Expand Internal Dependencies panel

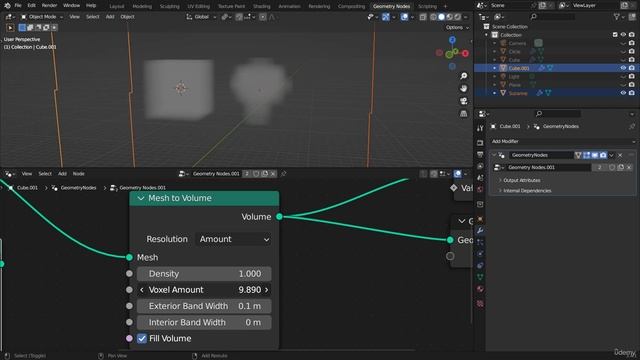527,191
